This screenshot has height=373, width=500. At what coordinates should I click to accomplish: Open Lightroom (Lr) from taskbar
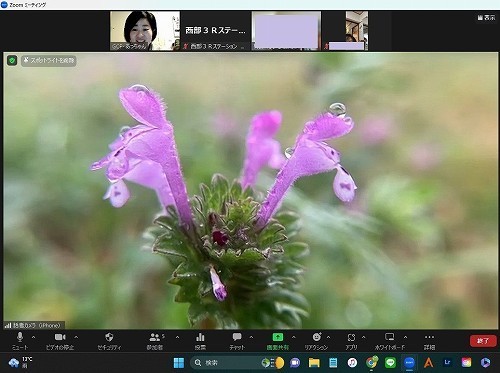pyautogui.click(x=447, y=362)
